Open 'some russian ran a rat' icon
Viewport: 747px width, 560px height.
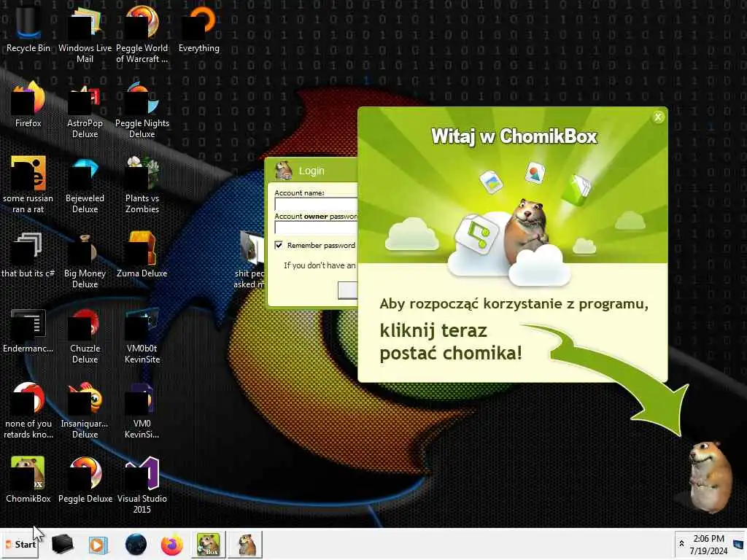click(28, 184)
